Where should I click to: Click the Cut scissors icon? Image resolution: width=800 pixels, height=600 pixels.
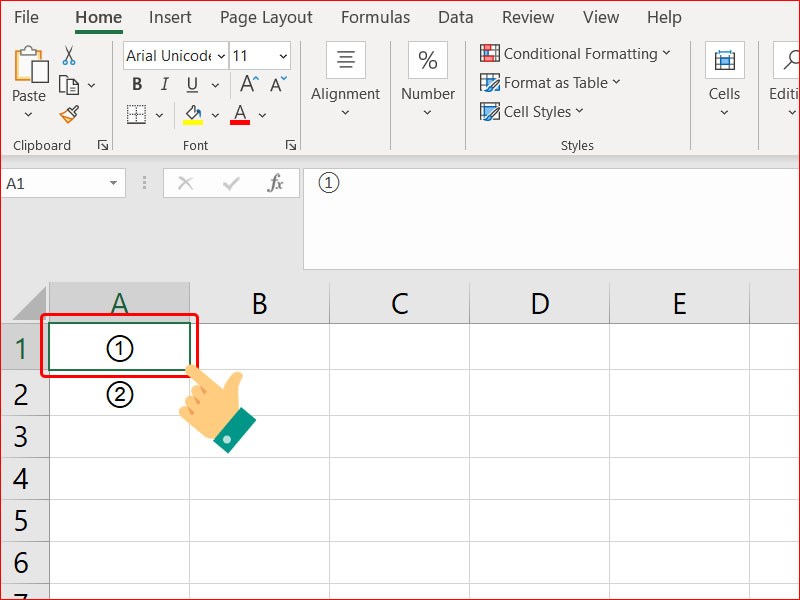(69, 56)
